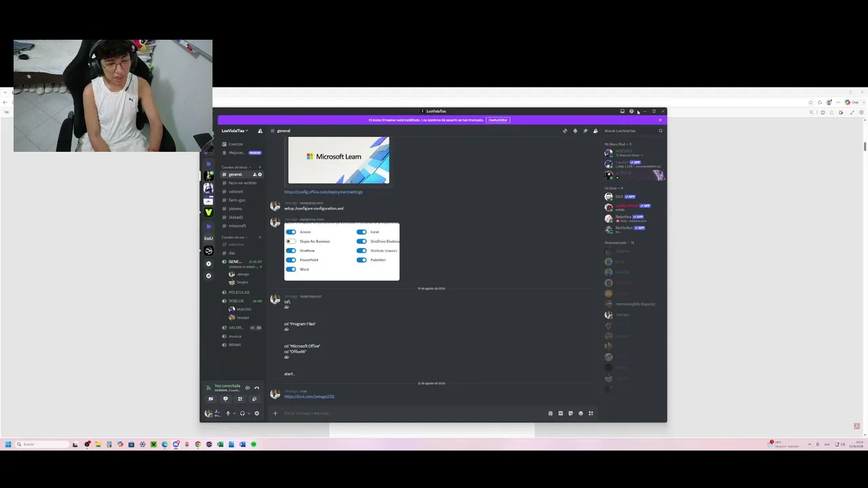Open the GIF picker

pos(560,413)
